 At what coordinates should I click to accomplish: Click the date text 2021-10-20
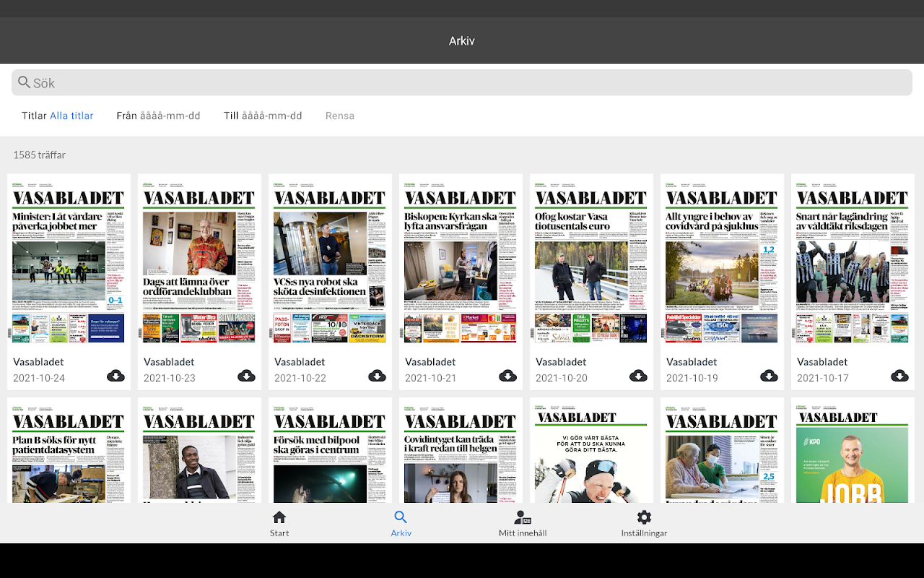562,378
